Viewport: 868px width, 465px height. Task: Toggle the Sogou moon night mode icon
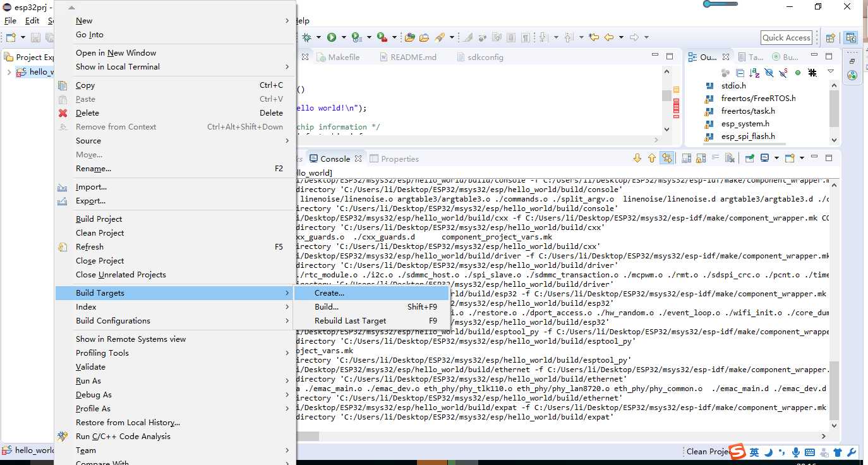(x=768, y=452)
